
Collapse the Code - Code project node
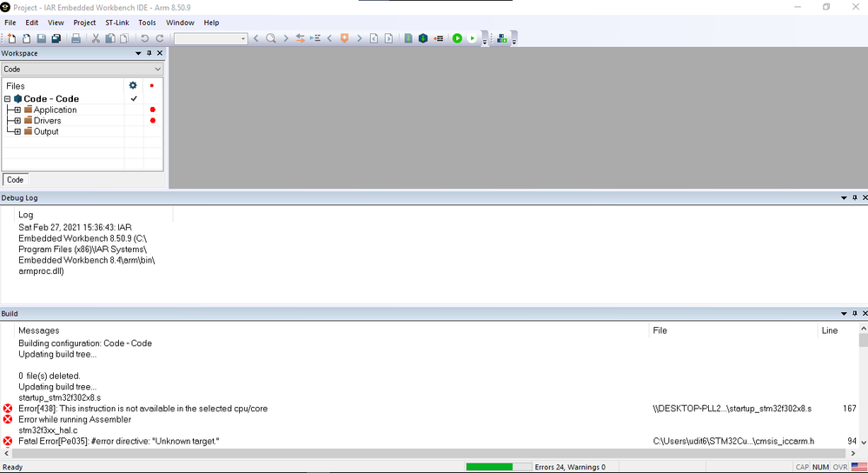(8, 98)
